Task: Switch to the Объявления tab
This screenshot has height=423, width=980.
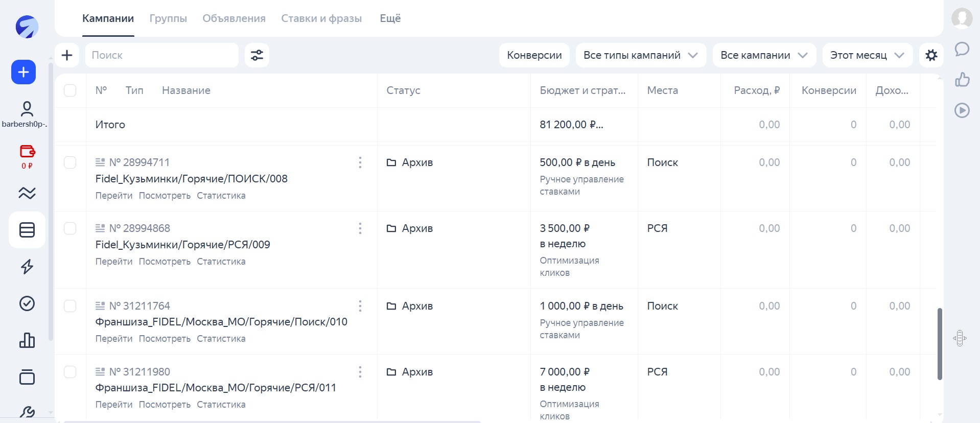Action: click(234, 18)
